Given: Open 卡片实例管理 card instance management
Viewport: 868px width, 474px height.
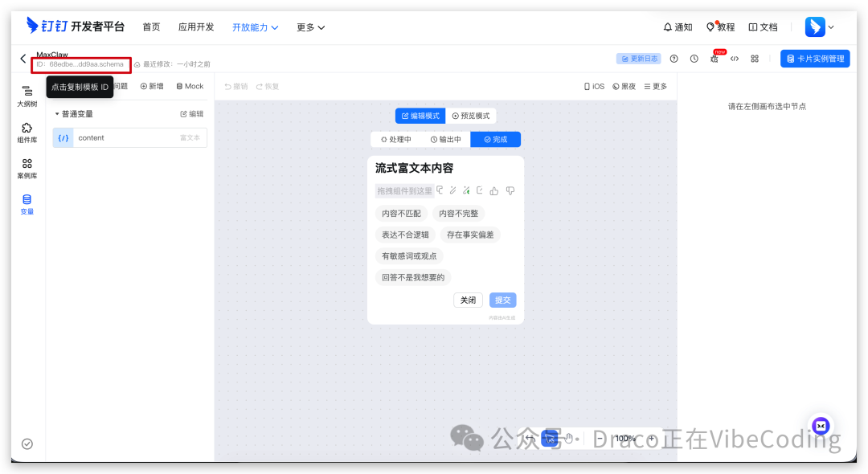Looking at the screenshot, I should pyautogui.click(x=814, y=58).
